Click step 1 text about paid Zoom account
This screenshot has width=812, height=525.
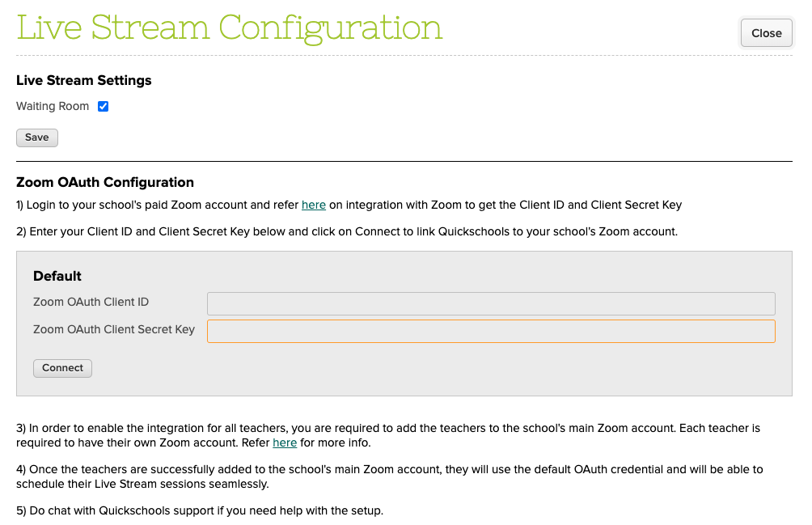(x=349, y=205)
